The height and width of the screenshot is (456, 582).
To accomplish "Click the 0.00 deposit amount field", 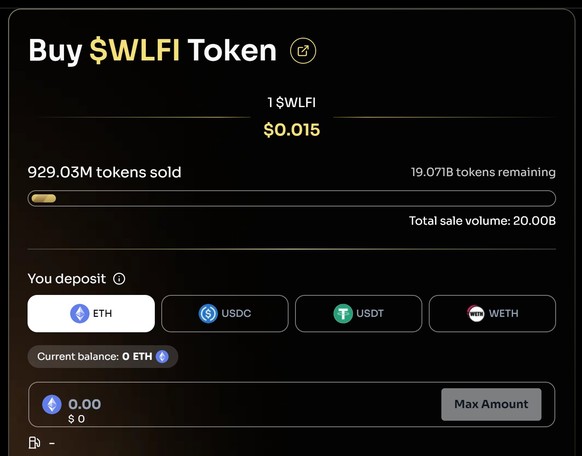I will pyautogui.click(x=291, y=404).
